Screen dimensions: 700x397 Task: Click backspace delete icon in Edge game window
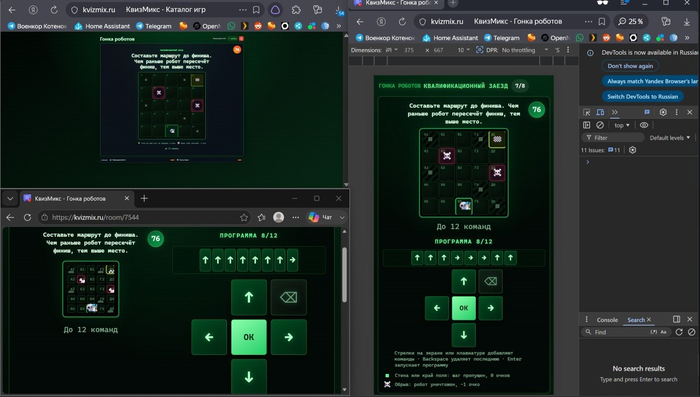coord(288,297)
